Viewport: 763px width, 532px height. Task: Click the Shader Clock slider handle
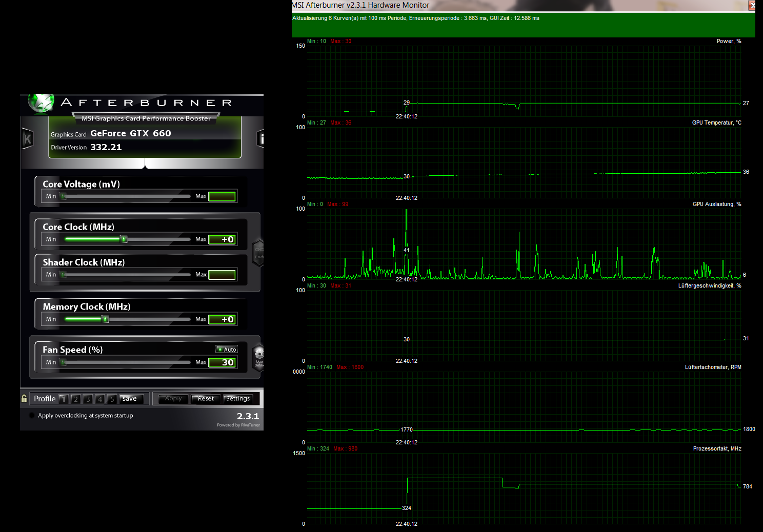(64, 275)
